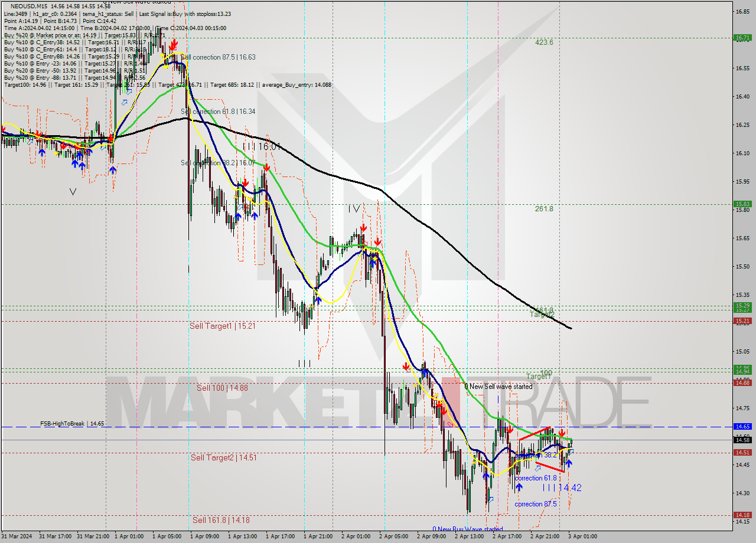
Task: Click the current price 14.58 tag on axis
Action: 742,440
